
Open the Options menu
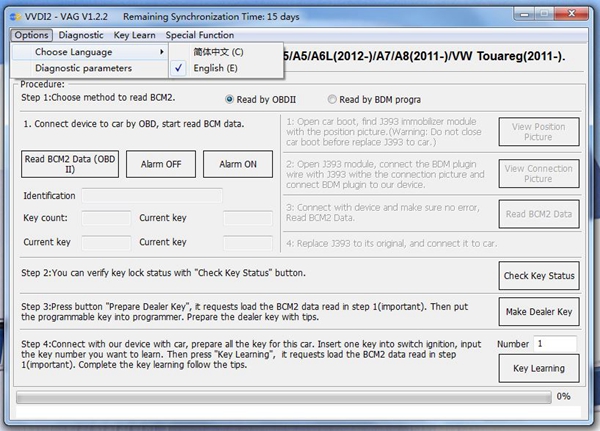[x=31, y=35]
